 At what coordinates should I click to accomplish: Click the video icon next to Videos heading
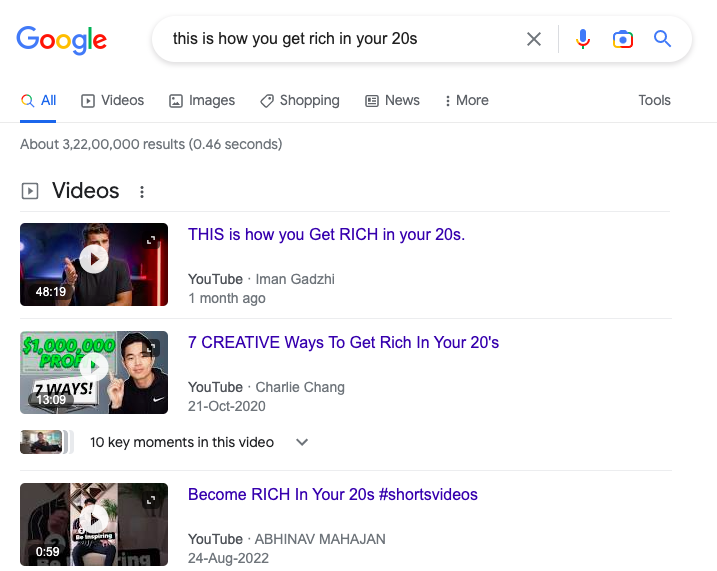tap(30, 191)
